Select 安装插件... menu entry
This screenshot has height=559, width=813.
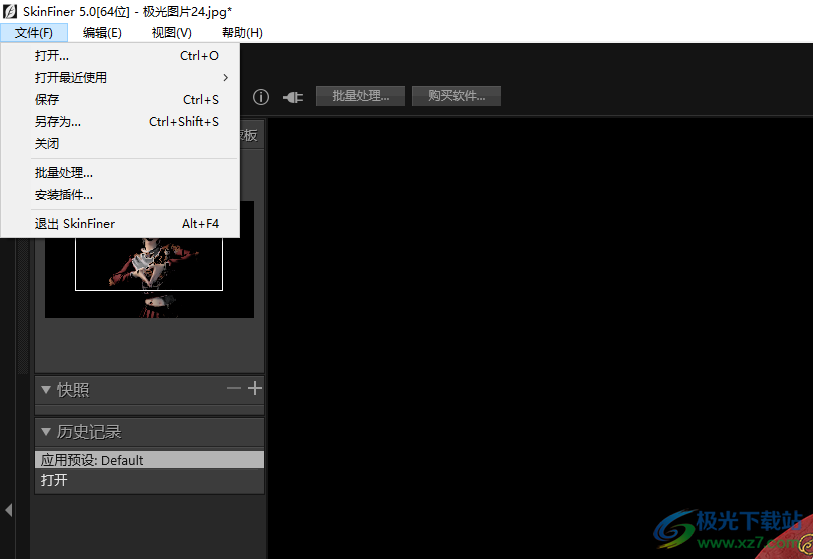(120, 195)
